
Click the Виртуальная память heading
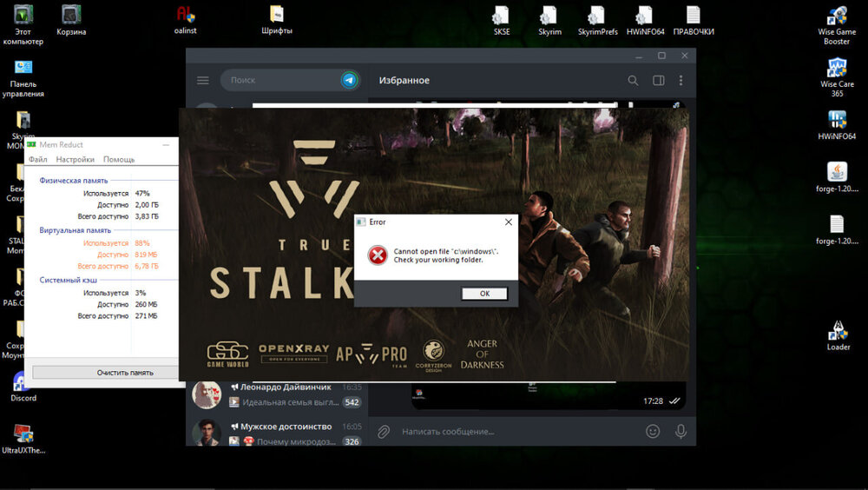click(x=75, y=230)
